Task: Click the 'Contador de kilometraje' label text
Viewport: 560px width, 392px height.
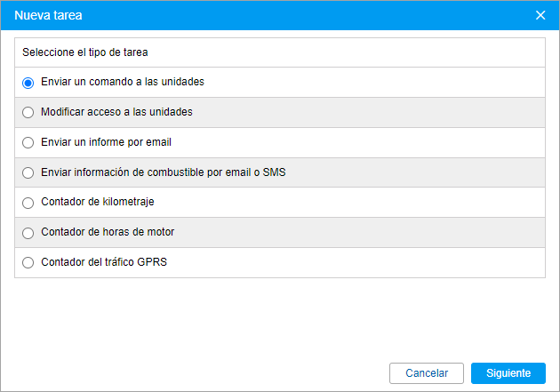Action: [98, 202]
